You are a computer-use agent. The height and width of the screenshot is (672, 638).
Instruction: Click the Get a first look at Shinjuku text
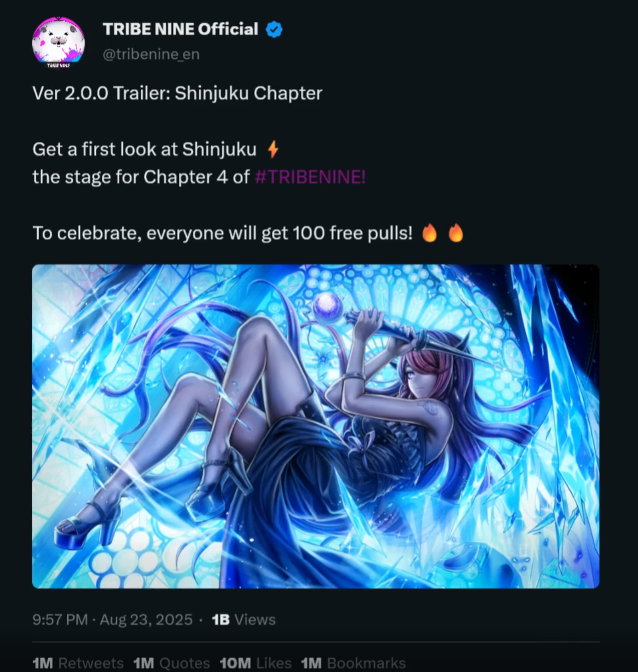click(x=144, y=149)
